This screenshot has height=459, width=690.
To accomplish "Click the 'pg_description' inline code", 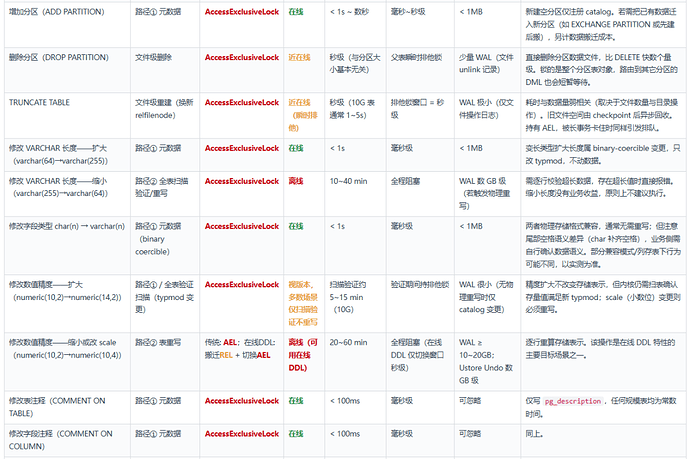I will point(573,401).
